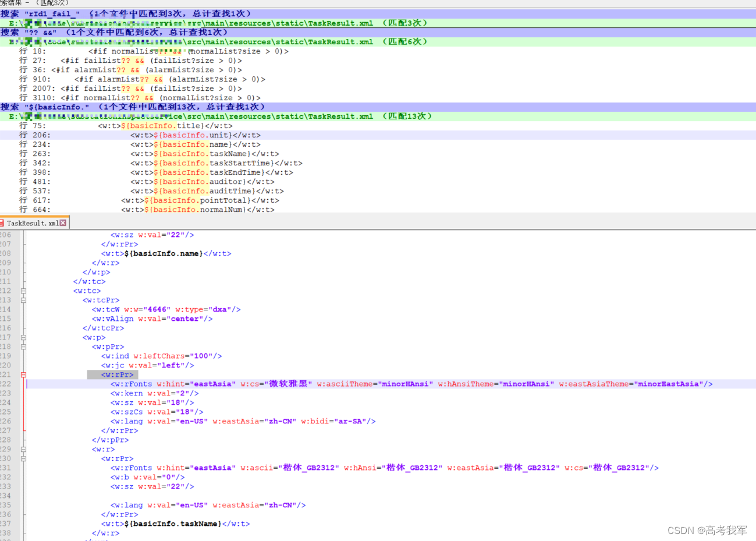This screenshot has height=541, width=756.
Task: Collapse the fold marker beside <w:pPr> line 218
Action: pyautogui.click(x=23, y=346)
